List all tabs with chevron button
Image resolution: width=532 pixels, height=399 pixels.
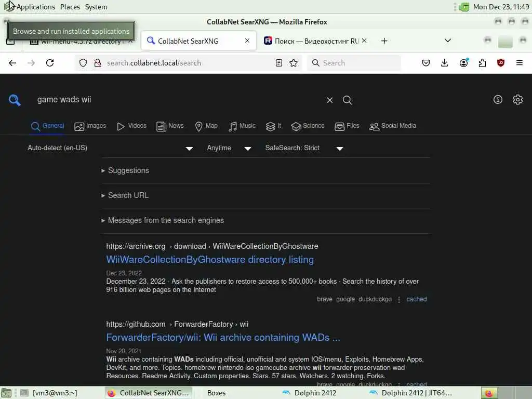pyautogui.click(x=448, y=41)
